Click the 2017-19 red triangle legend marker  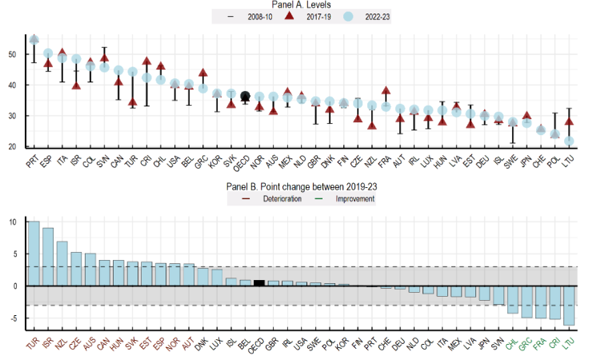[289, 16]
